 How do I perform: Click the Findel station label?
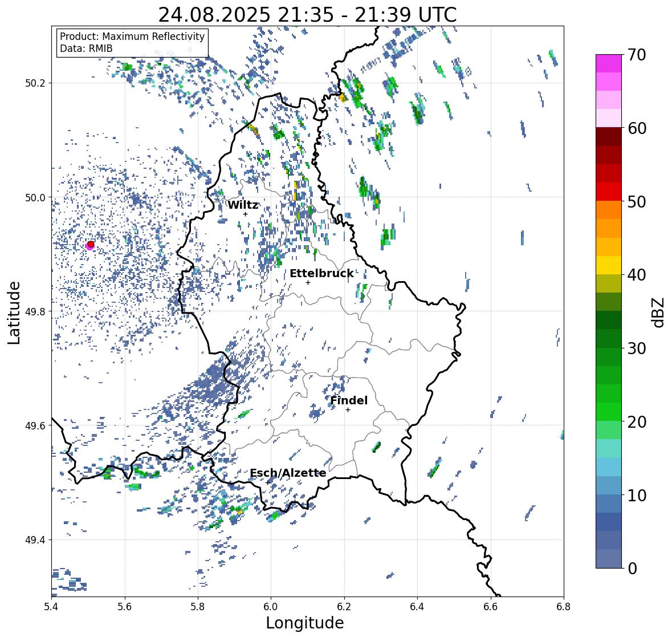(349, 400)
